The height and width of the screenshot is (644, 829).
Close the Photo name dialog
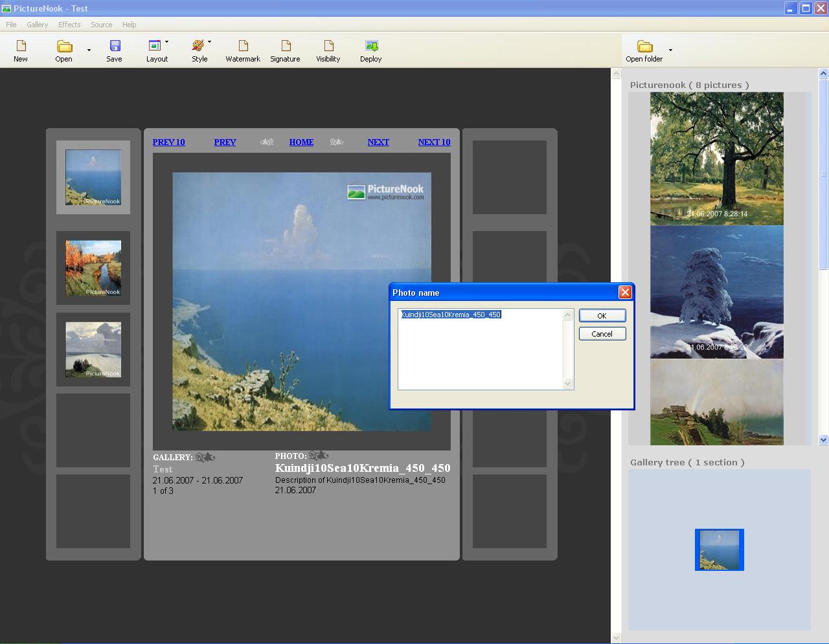pos(625,293)
